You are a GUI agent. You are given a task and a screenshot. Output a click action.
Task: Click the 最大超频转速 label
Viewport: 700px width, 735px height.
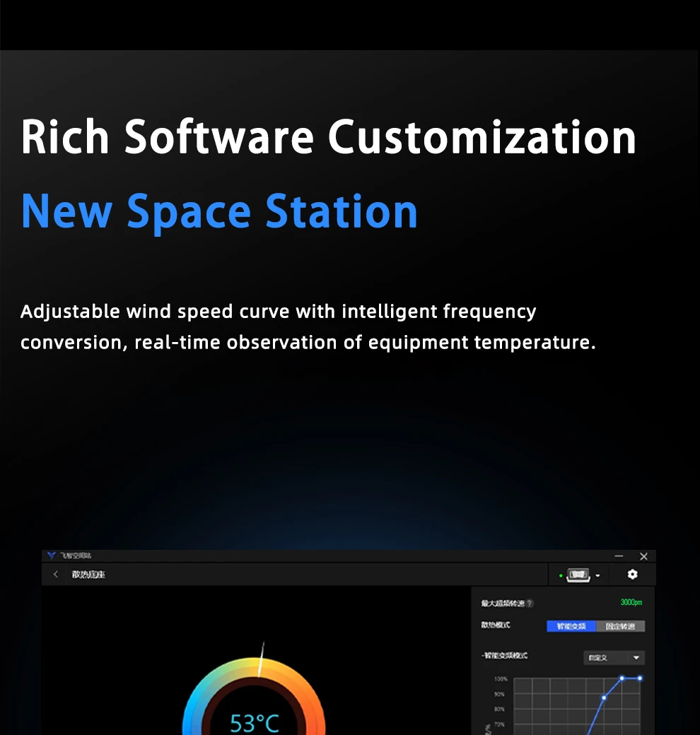click(502, 604)
